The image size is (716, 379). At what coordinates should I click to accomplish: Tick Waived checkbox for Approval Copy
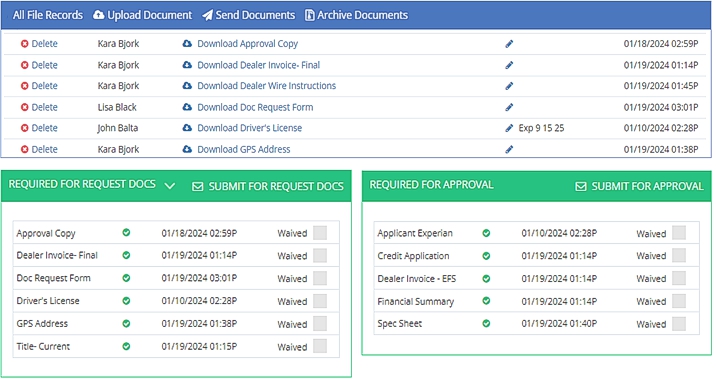coord(320,233)
